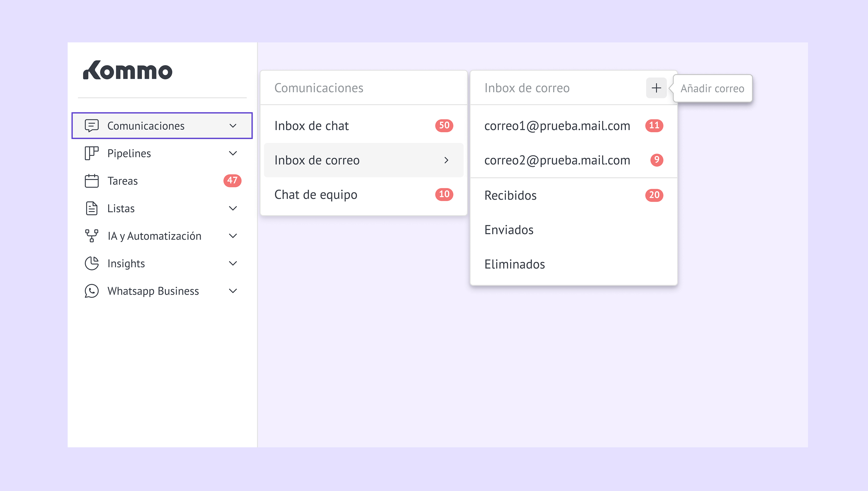
Task: Click the Insights pie chart icon
Action: point(92,263)
